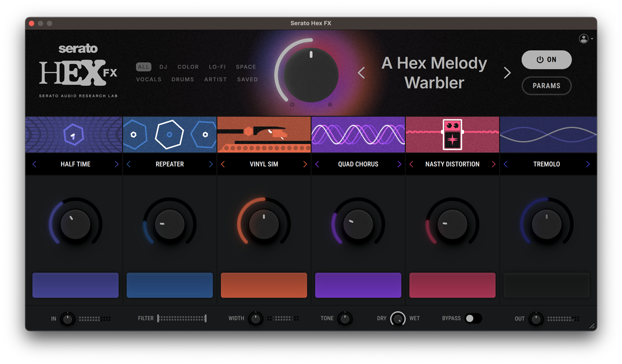Enable the dark Tremolo effect pad
622x364 pixels.
coord(546,285)
